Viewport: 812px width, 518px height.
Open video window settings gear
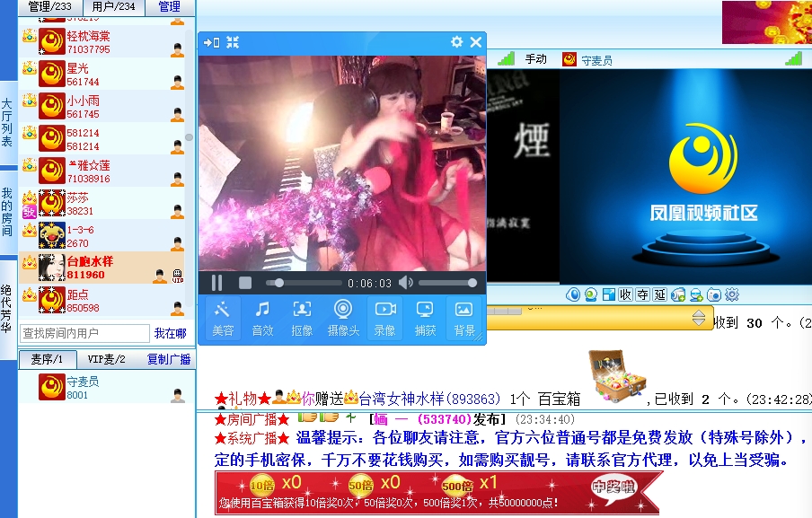456,42
